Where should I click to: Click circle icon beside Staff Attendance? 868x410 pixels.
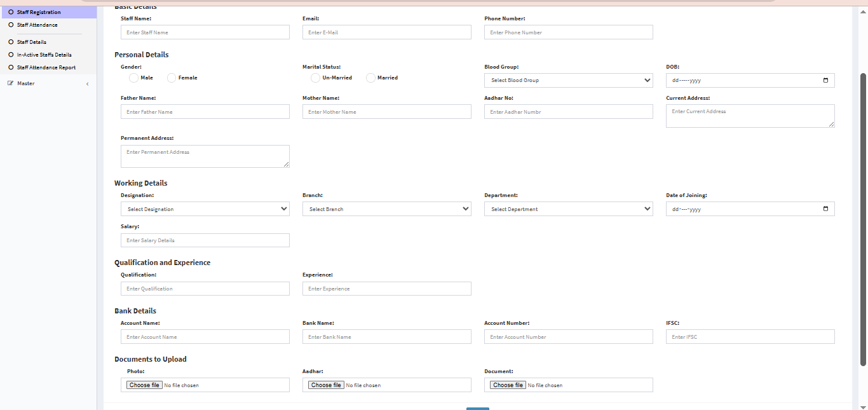coord(11,25)
